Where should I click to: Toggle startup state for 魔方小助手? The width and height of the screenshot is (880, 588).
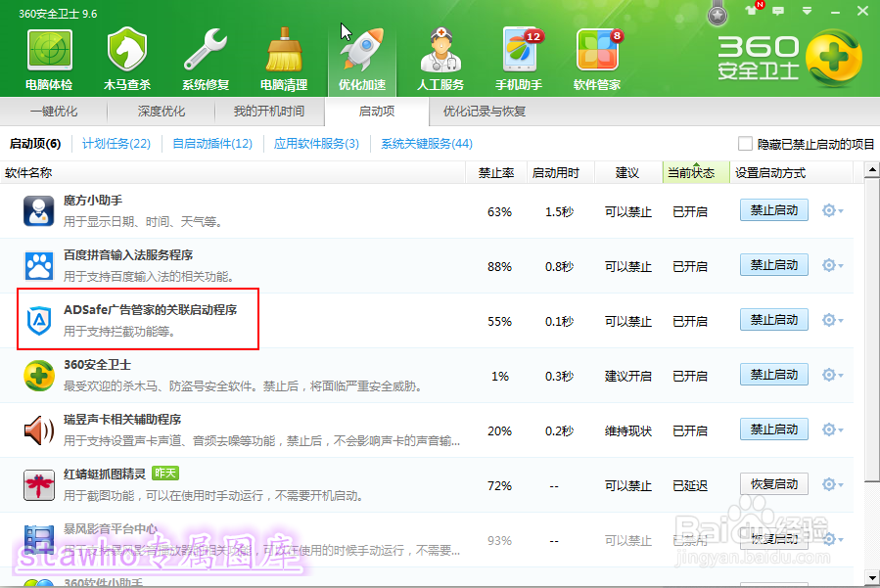point(773,209)
